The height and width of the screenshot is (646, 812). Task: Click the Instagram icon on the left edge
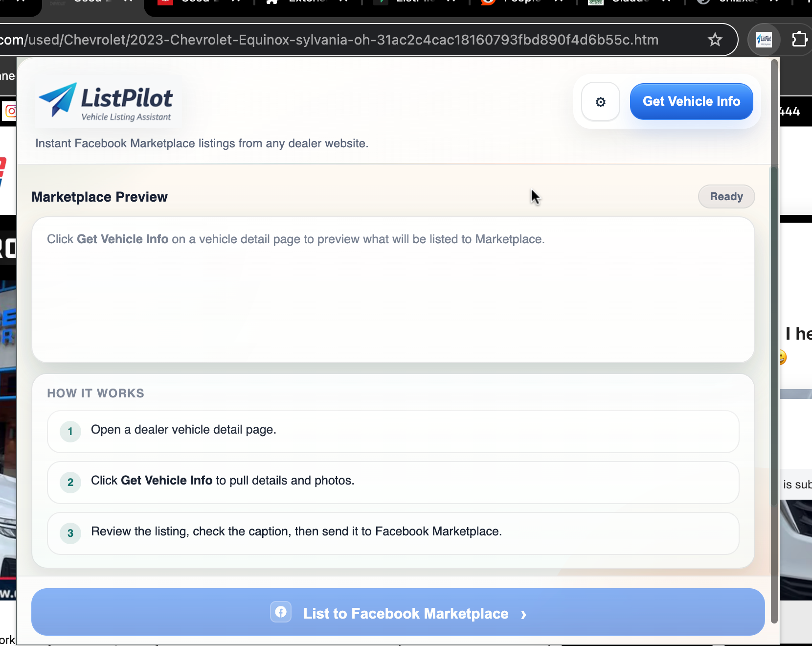[x=10, y=111]
